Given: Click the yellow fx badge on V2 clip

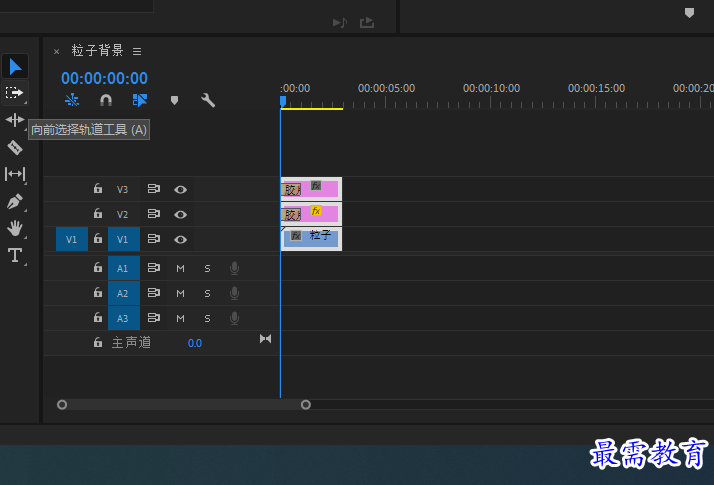Looking at the screenshot, I should (316, 211).
